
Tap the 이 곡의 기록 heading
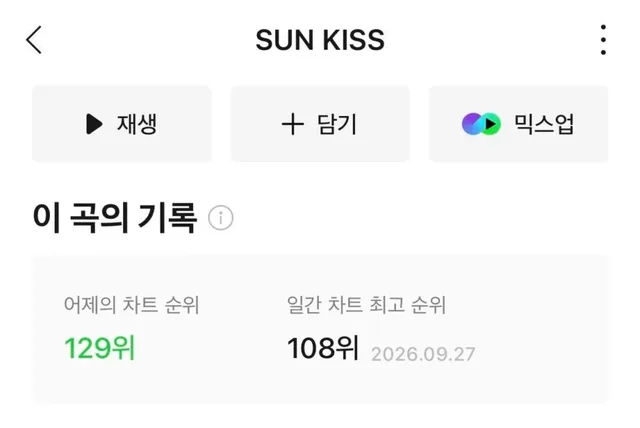tap(115, 218)
